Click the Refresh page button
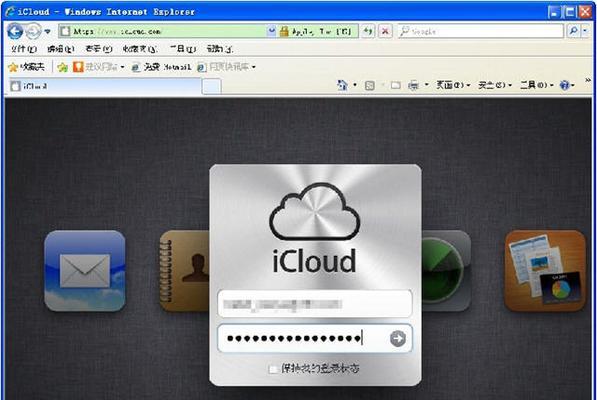 pos(368,31)
